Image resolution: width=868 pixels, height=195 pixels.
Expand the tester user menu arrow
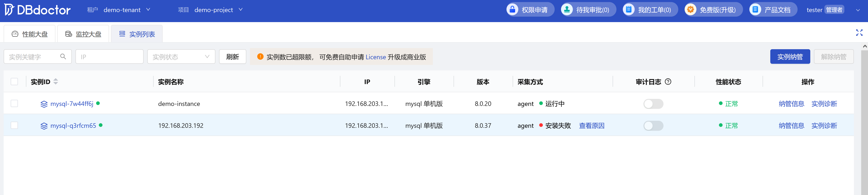(858, 10)
